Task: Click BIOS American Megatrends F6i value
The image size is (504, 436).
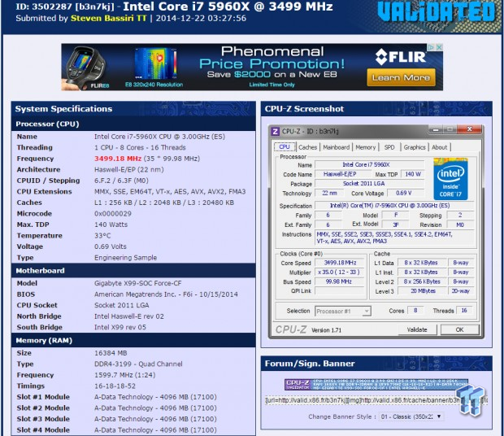Action: point(166,294)
